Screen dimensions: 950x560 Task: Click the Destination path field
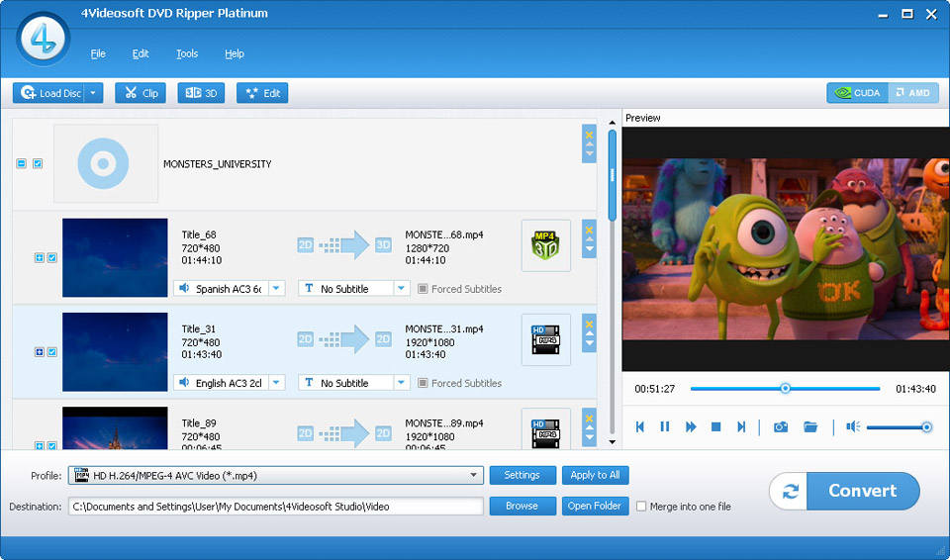(276, 506)
